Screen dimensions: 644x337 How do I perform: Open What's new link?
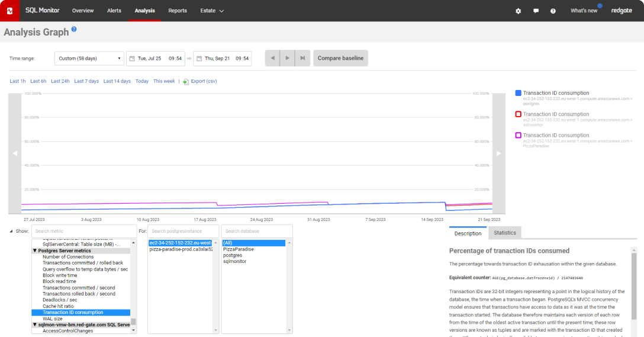[584, 11]
